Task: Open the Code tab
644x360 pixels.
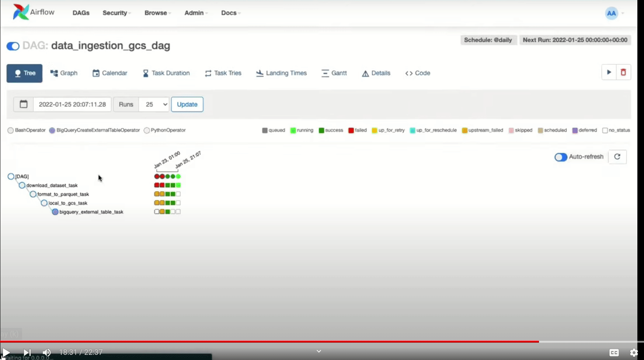Action: (x=418, y=73)
